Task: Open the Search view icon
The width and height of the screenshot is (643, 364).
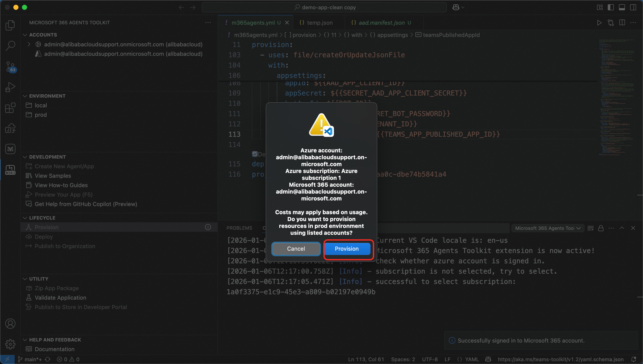Action: (x=10, y=45)
